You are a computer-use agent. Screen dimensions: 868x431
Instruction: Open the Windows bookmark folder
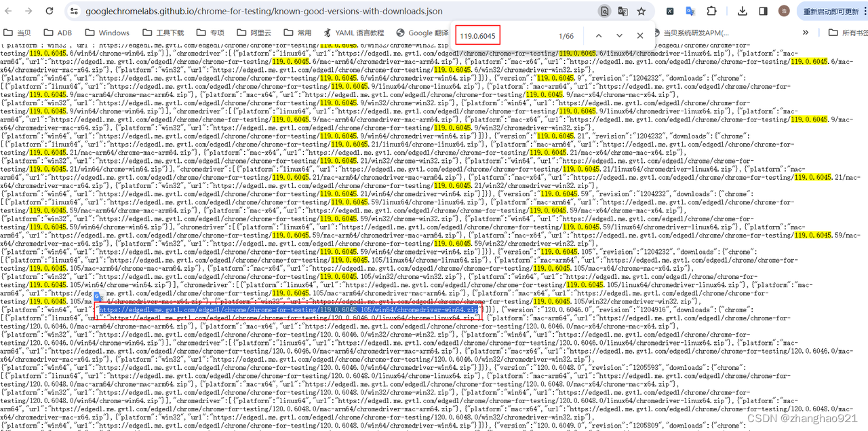click(x=106, y=33)
